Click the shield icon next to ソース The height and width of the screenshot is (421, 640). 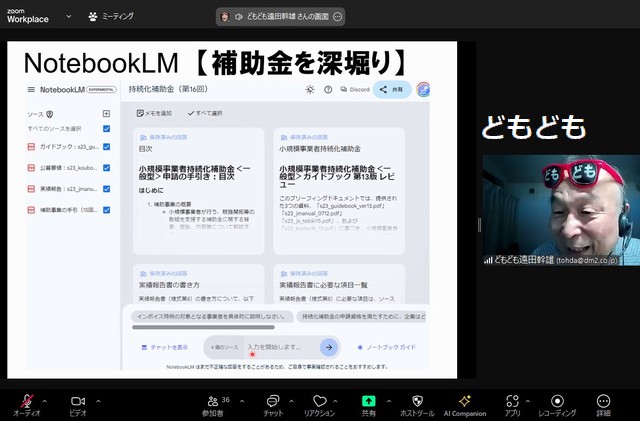pyautogui.click(x=50, y=114)
